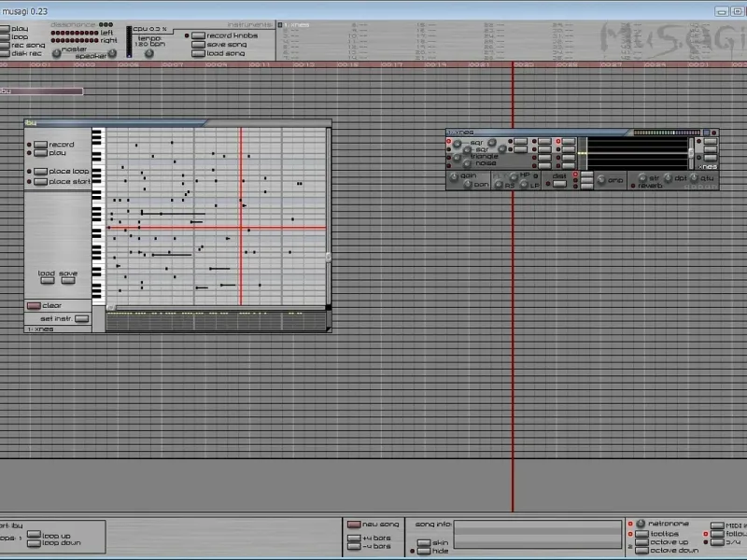747x560 pixels.
Task: Adjust the master volume knob
Action: tap(57, 53)
